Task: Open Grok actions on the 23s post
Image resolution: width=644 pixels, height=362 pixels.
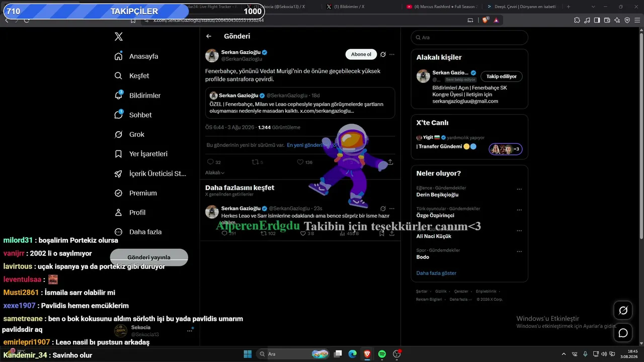Action: (x=383, y=208)
